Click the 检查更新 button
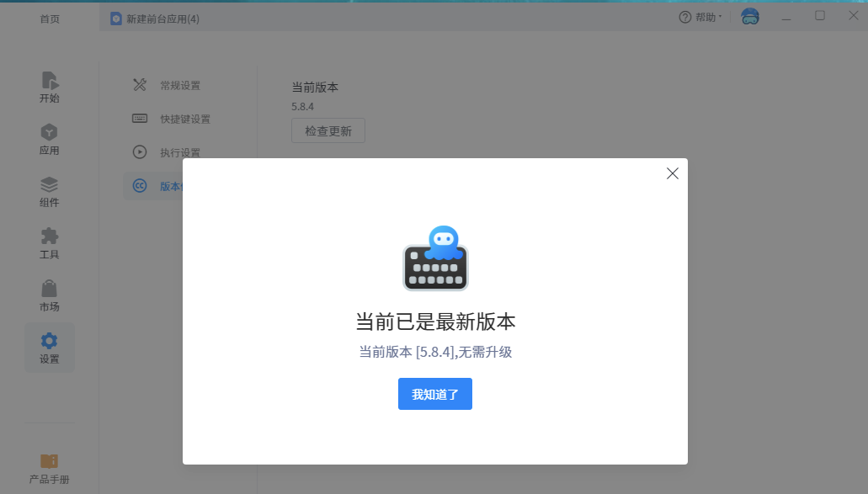The image size is (868, 494). (x=328, y=131)
